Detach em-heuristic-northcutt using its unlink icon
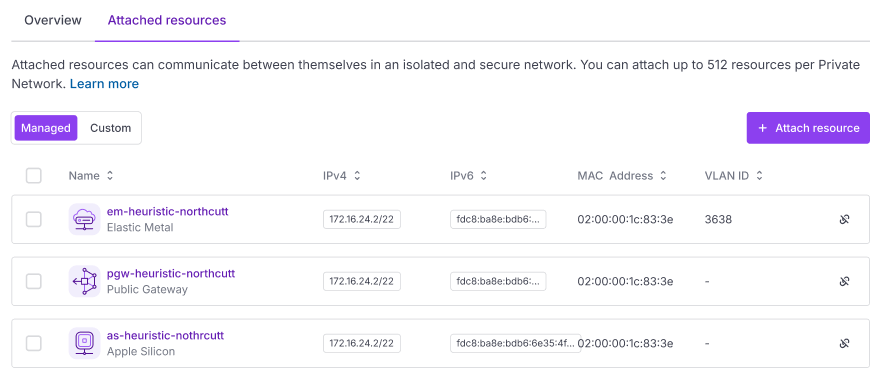Viewport: 882px width, 382px height. click(844, 219)
